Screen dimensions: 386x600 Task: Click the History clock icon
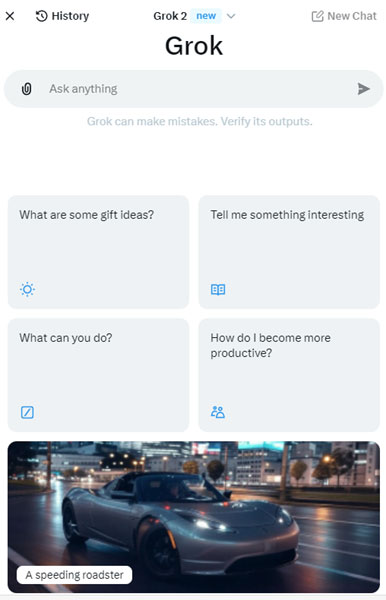41,16
